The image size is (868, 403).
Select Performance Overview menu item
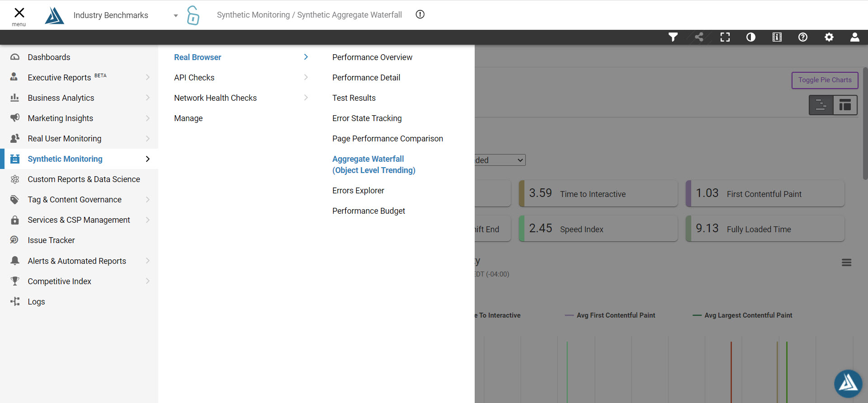pos(372,57)
